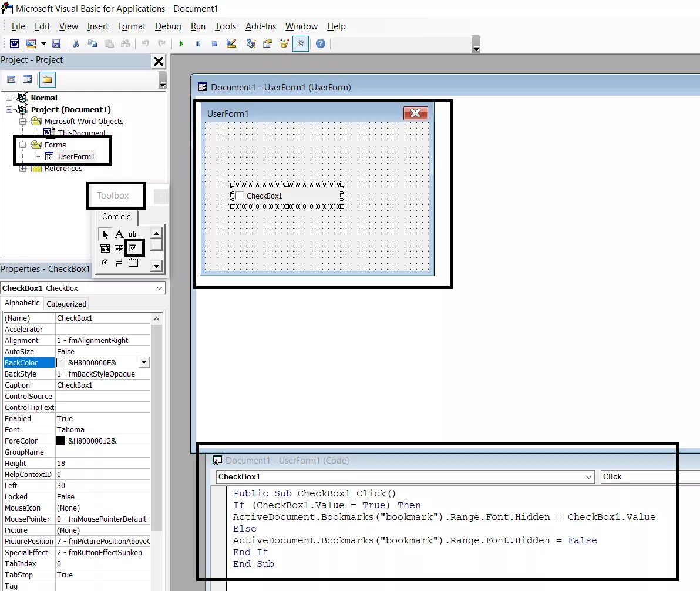This screenshot has width=700, height=591.
Task: Open the Insert UserForm dropdown arrow
Action: (43, 43)
